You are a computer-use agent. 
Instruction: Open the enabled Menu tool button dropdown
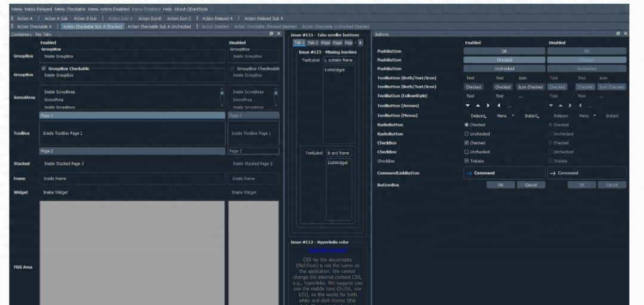click(x=505, y=115)
